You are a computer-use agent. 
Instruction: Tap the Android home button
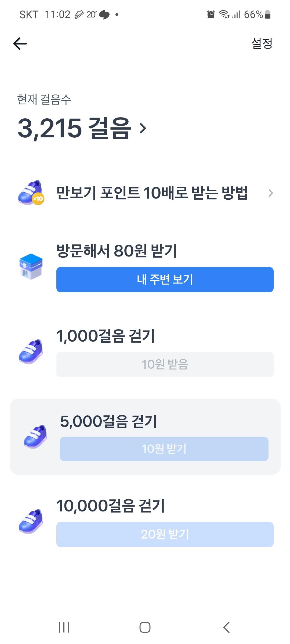pos(145,627)
